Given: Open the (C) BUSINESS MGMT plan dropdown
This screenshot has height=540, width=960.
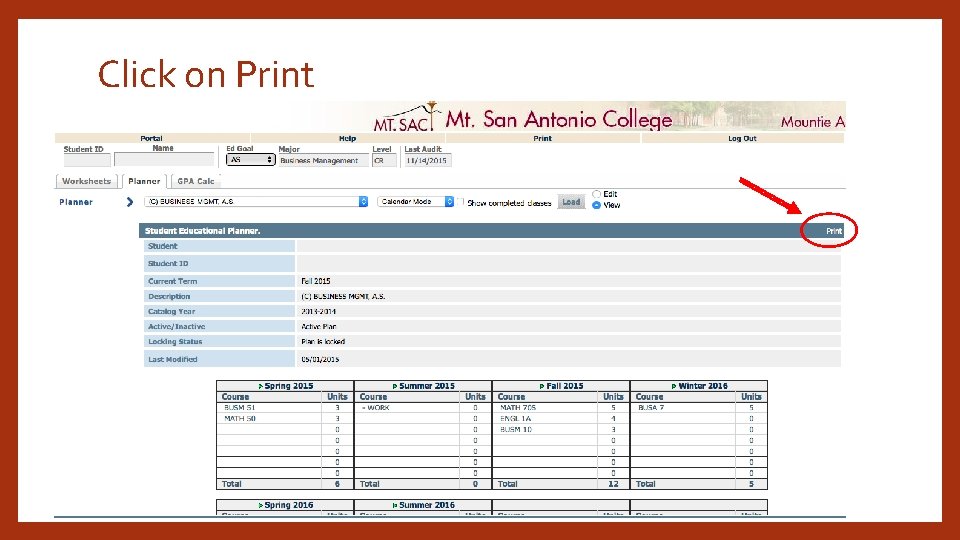Looking at the screenshot, I should point(256,201).
